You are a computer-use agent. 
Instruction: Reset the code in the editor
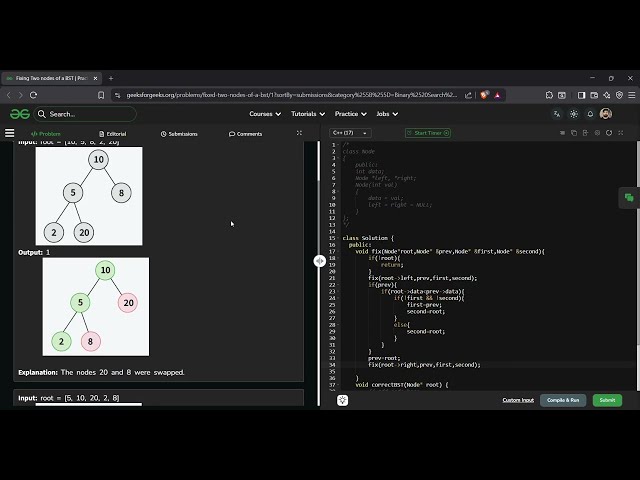609,133
